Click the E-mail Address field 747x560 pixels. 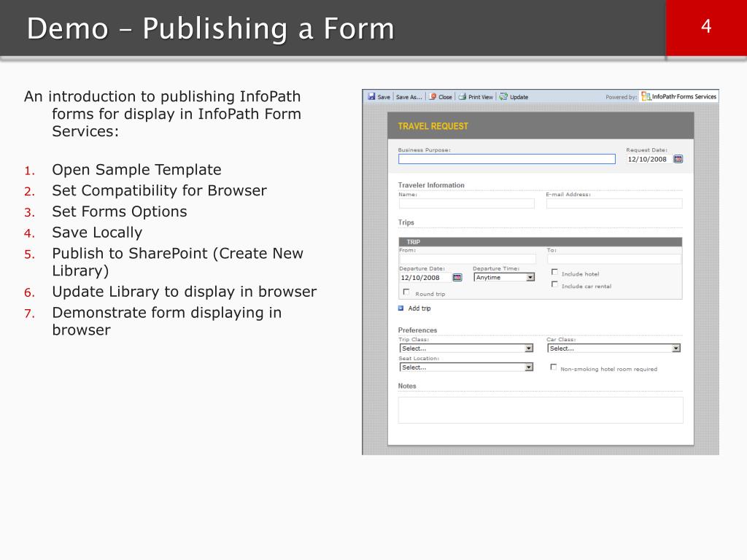click(614, 204)
